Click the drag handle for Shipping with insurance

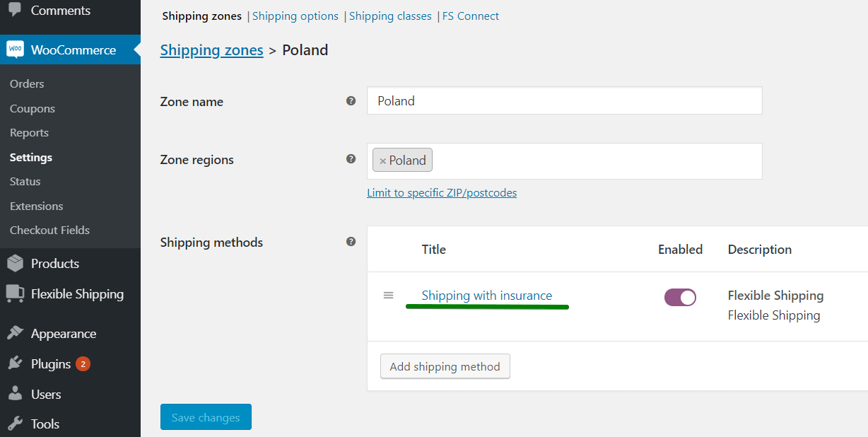(x=388, y=295)
